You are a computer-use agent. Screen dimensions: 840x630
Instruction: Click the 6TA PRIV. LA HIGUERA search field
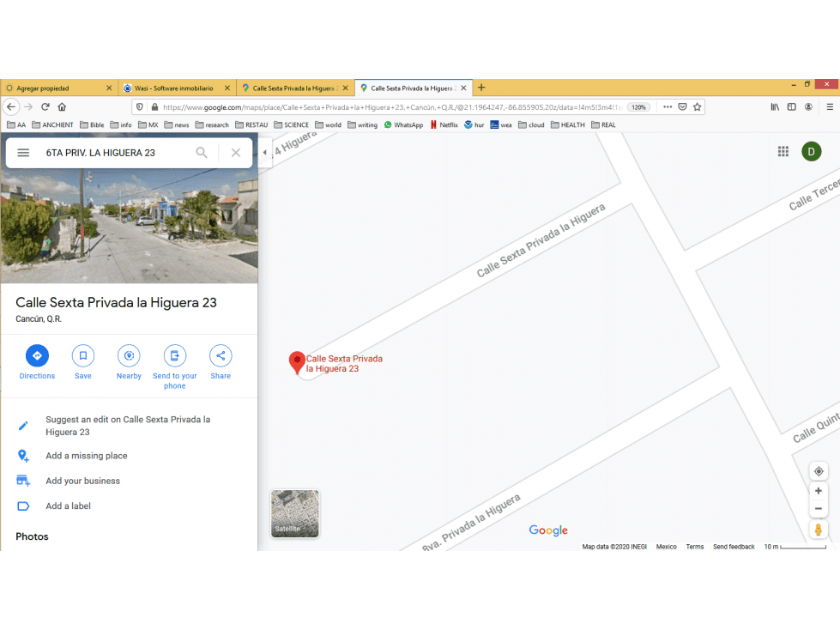coord(117,153)
